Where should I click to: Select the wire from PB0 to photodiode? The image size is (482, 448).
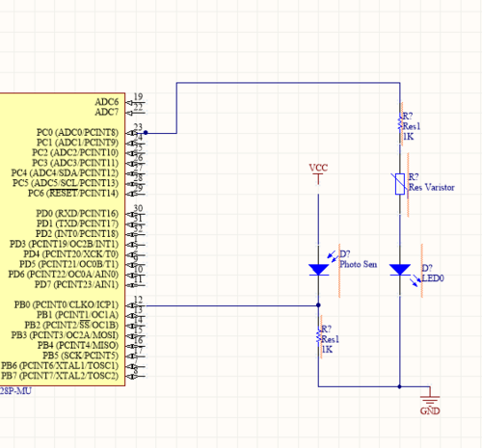tap(232, 305)
